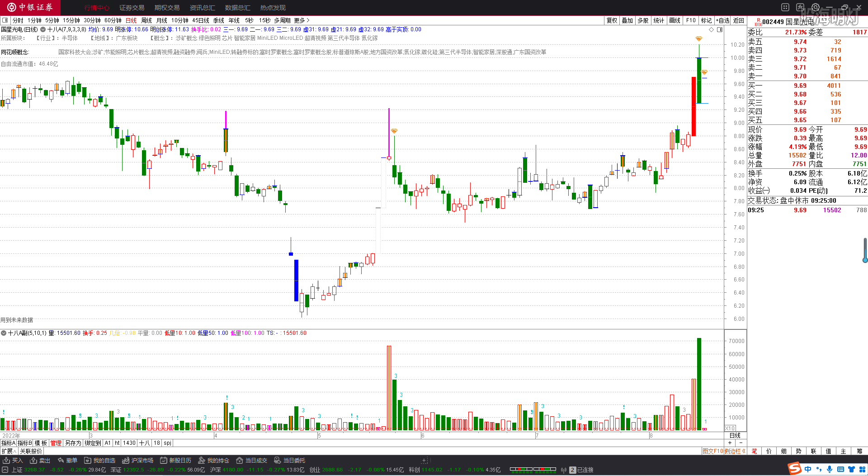Expand the 更多 periods dropdown

(x=302, y=20)
